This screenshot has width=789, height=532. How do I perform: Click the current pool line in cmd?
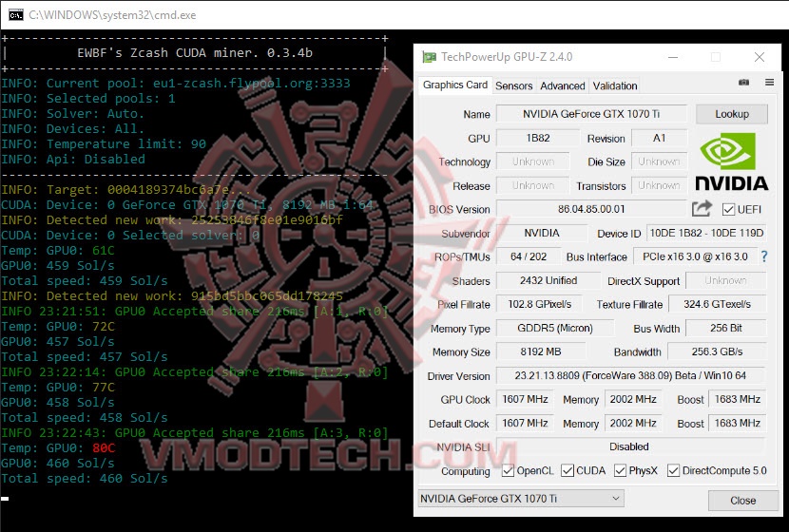[176, 84]
